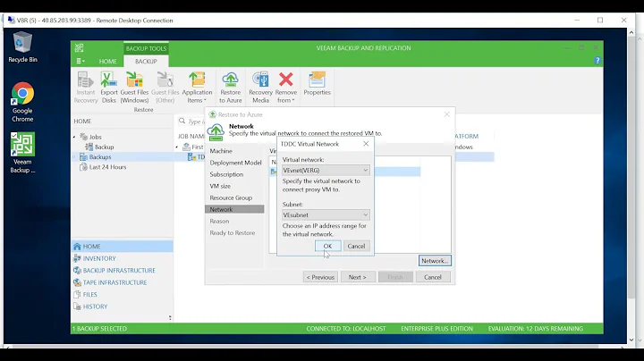
Task: Click 'ENTERPRISE PLUS EDITION' status text
Action: click(437, 329)
